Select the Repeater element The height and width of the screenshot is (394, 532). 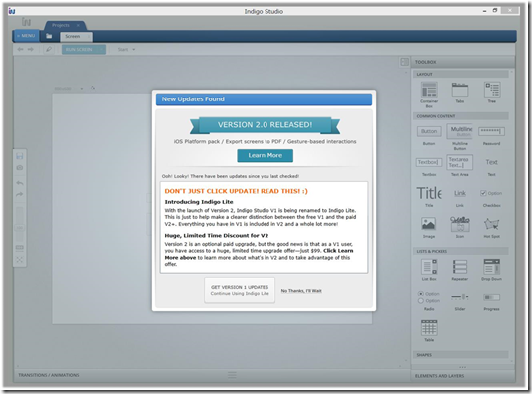pyautogui.click(x=460, y=269)
